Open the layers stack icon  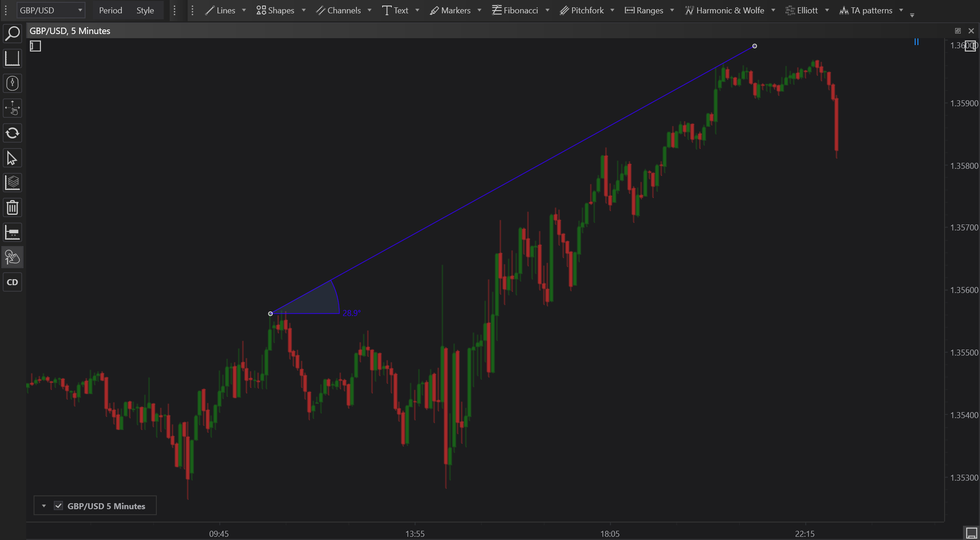(x=12, y=183)
